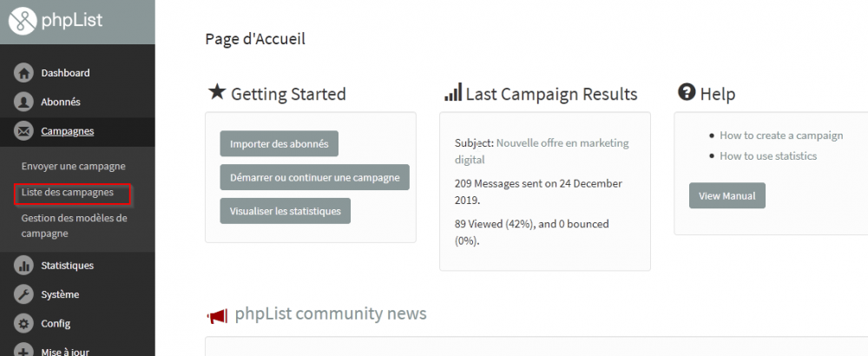Click the Importer des abonnés button
Image resolution: width=868 pixels, height=356 pixels.
(279, 144)
